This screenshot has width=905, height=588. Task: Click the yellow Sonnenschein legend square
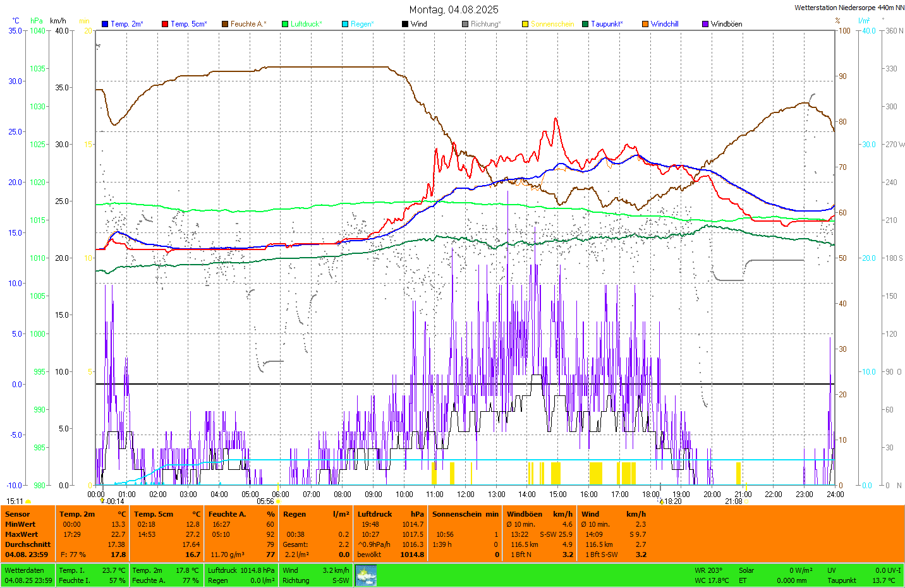(x=525, y=24)
